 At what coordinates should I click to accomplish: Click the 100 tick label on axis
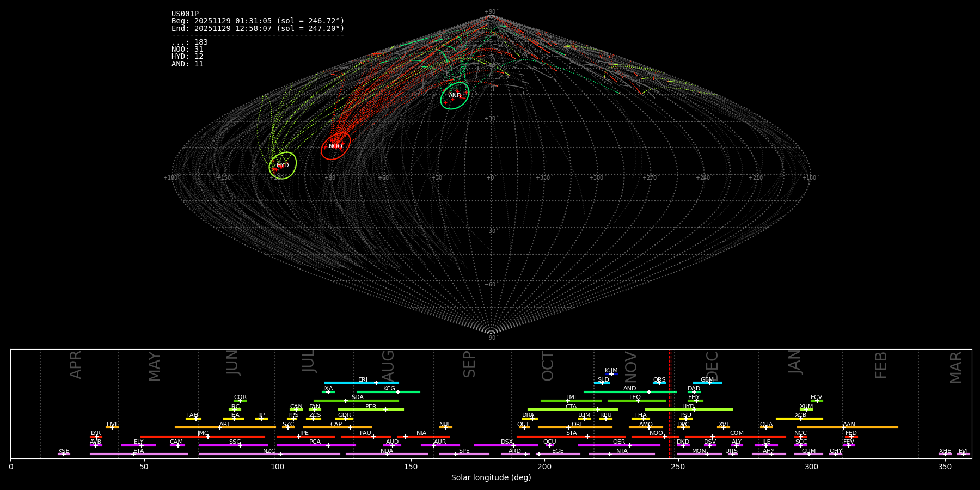(x=278, y=467)
